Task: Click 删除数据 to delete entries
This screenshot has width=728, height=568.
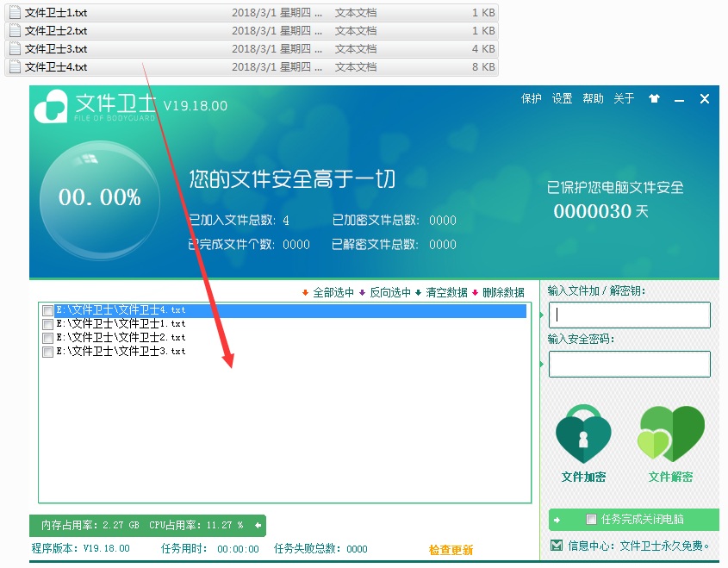Action: pos(503,292)
